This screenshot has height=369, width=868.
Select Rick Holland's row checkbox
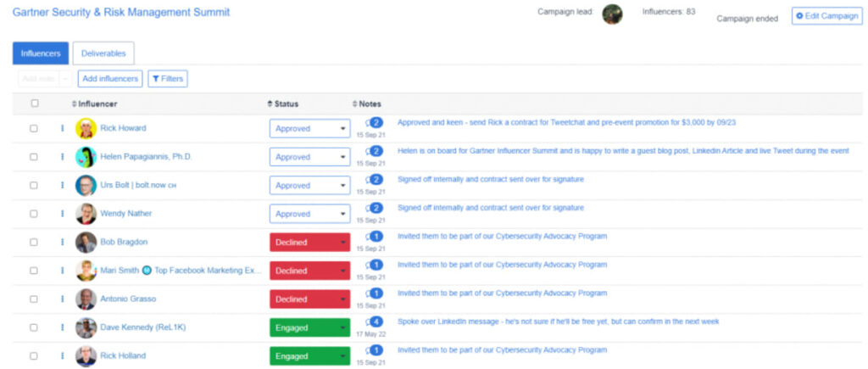tap(34, 355)
